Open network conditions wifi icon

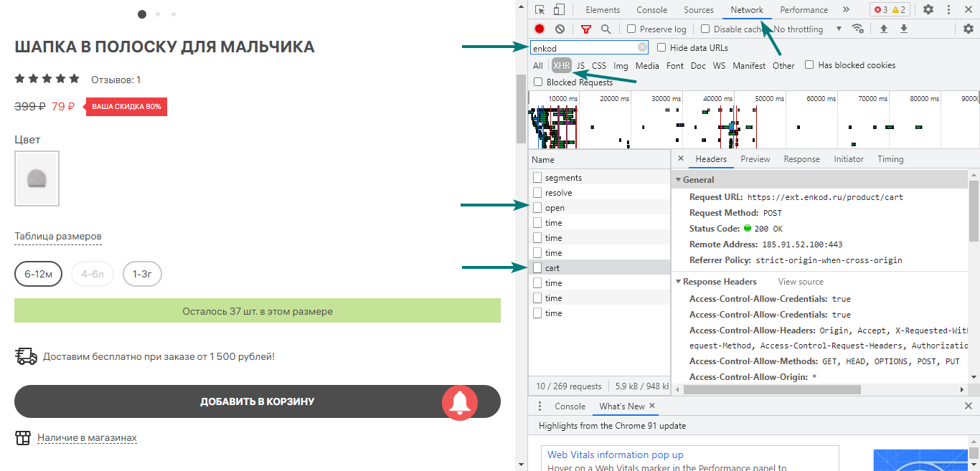tap(857, 29)
